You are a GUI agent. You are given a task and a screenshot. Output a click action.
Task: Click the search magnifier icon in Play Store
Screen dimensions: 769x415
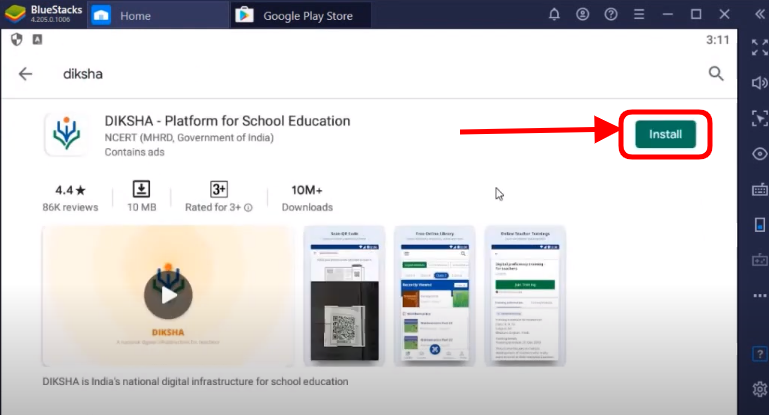(x=716, y=74)
